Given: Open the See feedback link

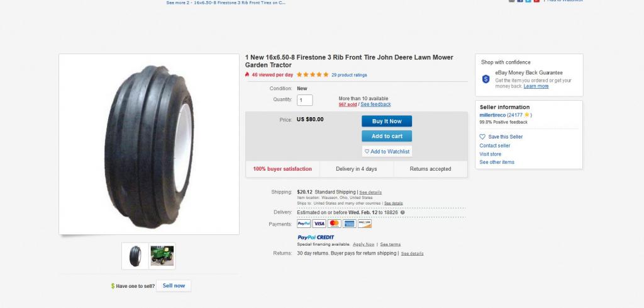Looking at the screenshot, I should coord(376,105).
